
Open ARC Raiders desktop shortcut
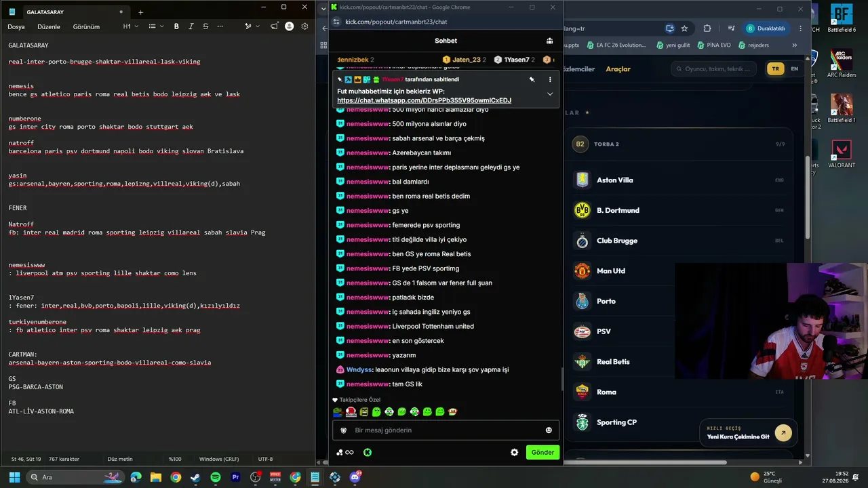[x=842, y=64]
